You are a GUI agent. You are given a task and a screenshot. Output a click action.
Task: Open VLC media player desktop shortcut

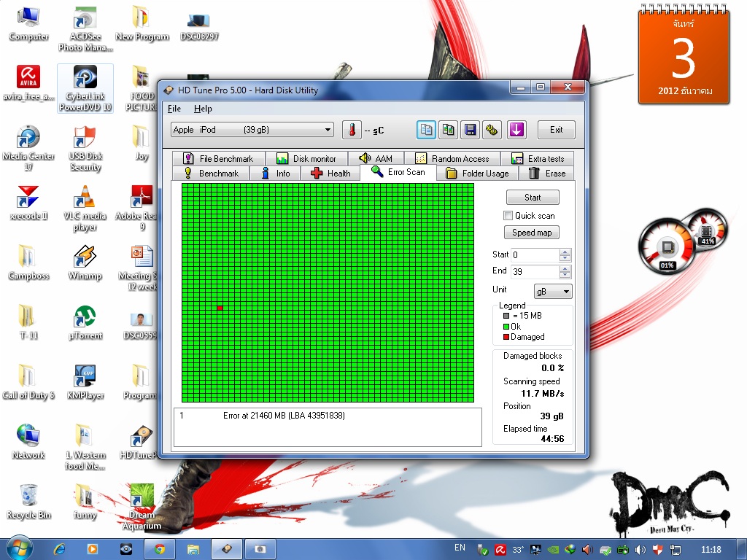coord(85,208)
